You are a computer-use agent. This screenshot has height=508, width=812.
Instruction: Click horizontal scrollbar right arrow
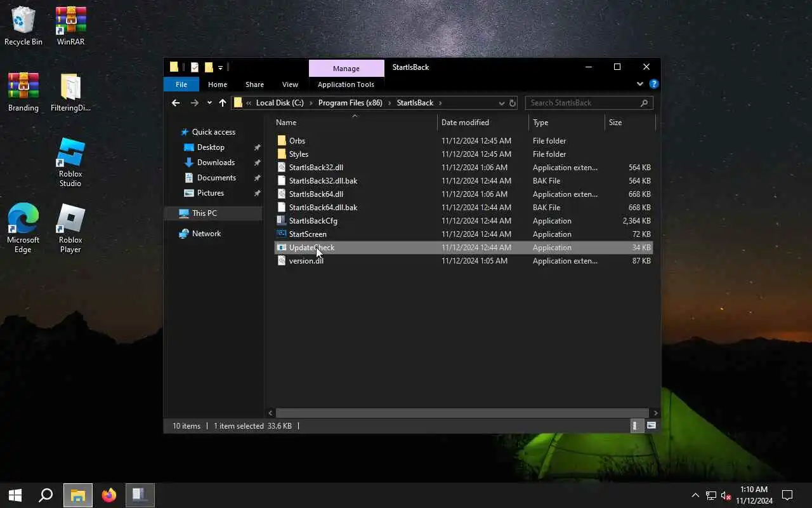click(655, 413)
